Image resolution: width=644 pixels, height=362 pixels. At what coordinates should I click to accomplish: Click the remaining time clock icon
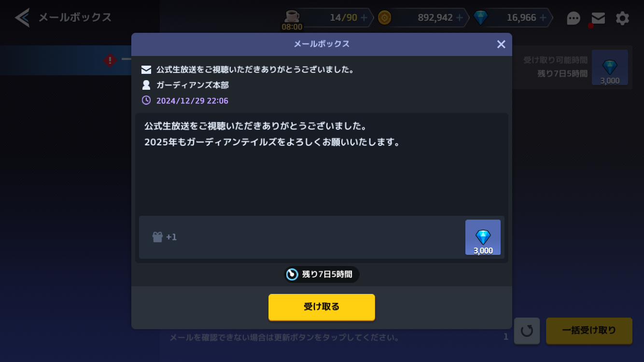[292, 274]
